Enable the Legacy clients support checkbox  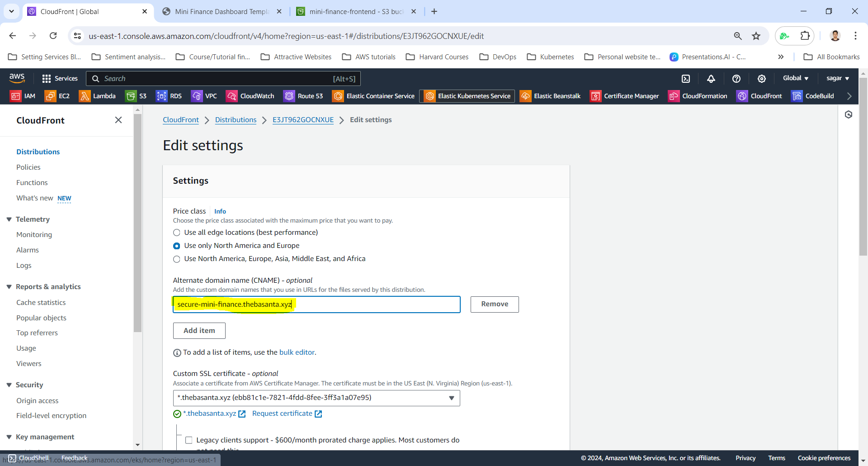tap(189, 440)
